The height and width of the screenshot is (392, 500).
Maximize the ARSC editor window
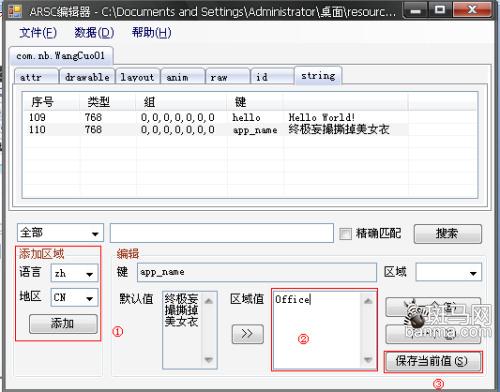click(440, 10)
